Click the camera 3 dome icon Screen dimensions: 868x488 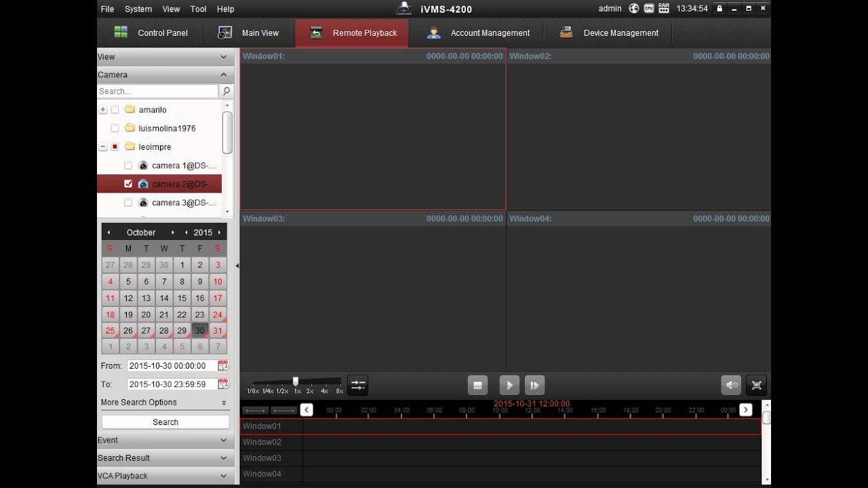(x=143, y=203)
